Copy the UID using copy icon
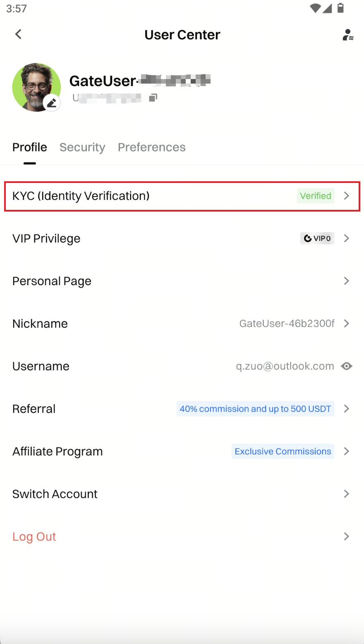Image resolution: width=364 pixels, height=644 pixels. (x=153, y=98)
